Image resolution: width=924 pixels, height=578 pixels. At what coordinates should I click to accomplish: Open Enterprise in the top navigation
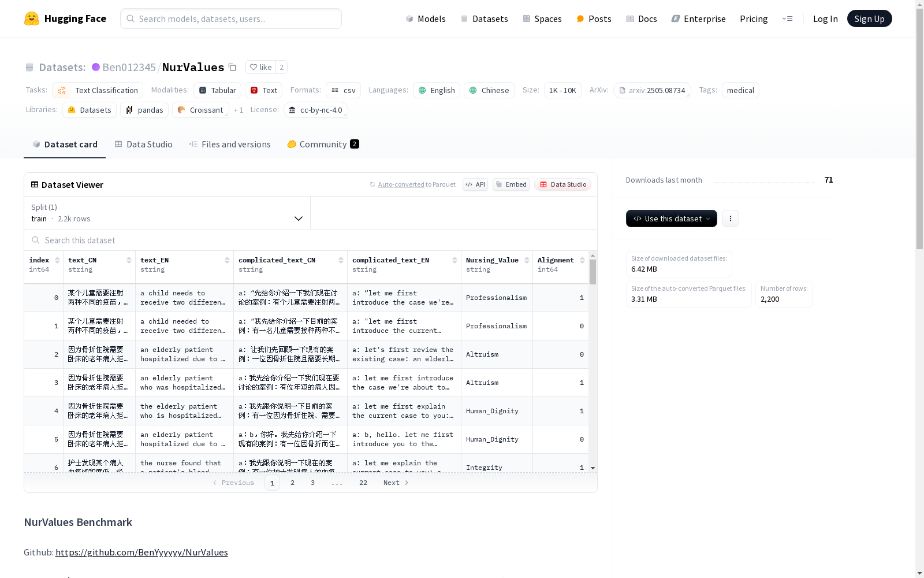point(698,18)
